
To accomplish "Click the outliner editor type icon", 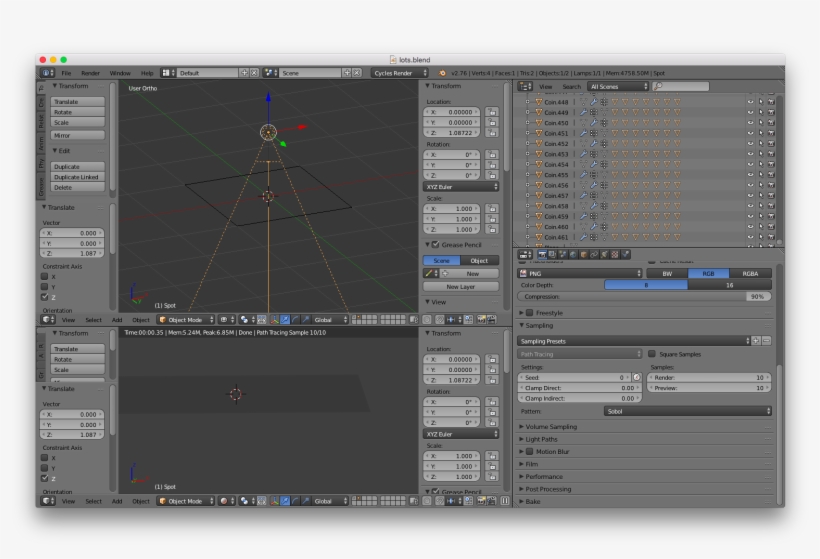I will [x=526, y=87].
